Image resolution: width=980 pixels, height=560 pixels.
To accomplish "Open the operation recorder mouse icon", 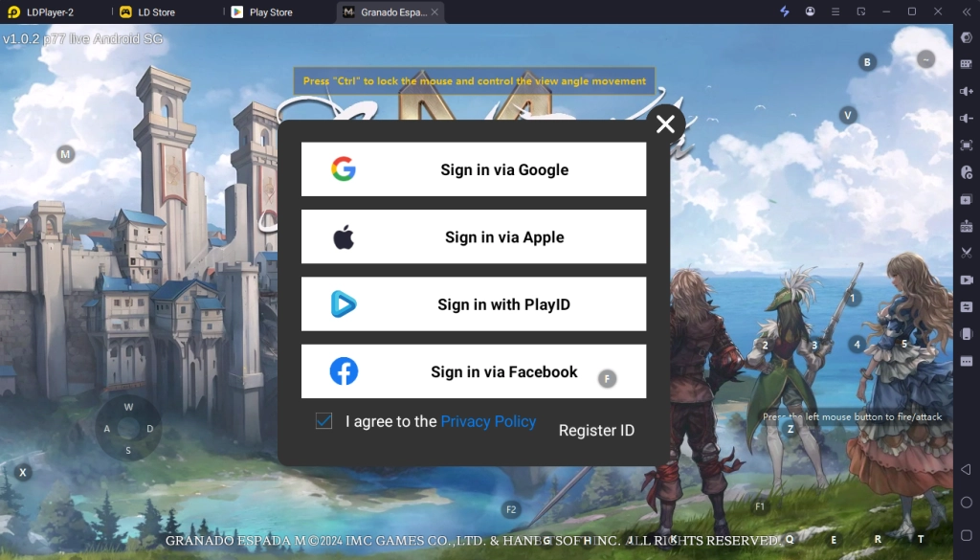I will click(967, 172).
